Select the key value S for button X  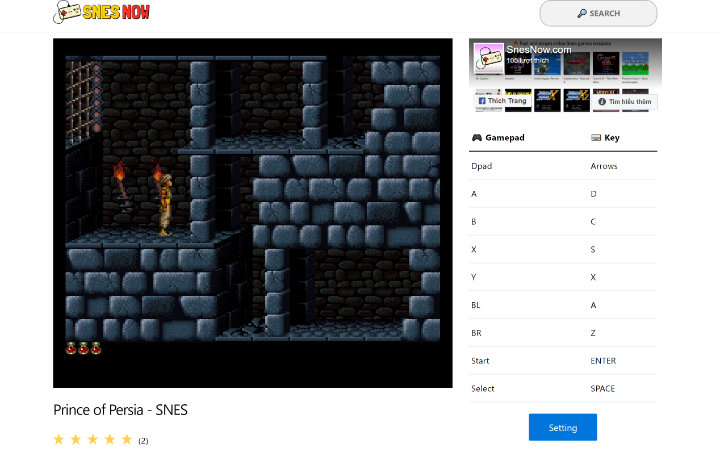click(593, 249)
